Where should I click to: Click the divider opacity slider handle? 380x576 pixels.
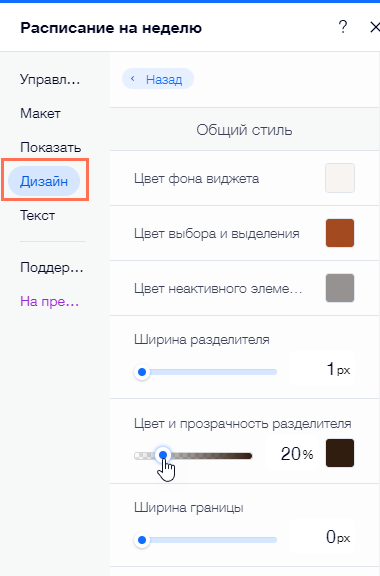point(163,456)
